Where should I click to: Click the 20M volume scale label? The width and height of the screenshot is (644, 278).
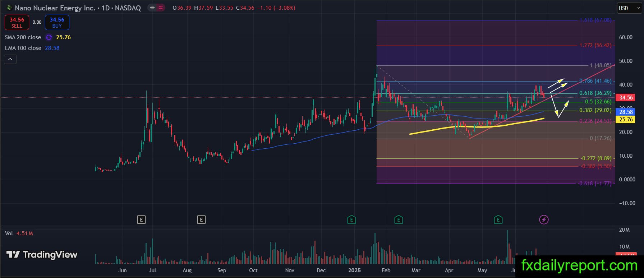[x=625, y=230]
